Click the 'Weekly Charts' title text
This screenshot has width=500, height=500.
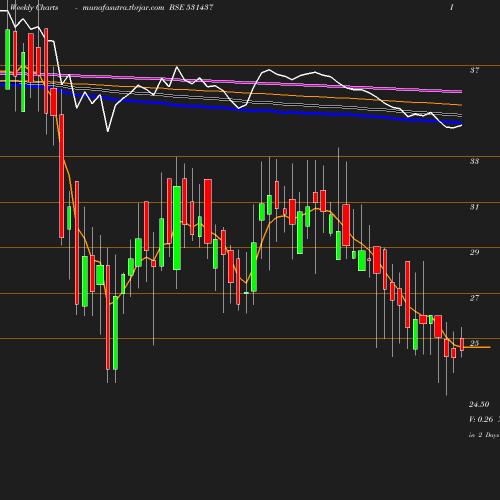coord(34,8)
